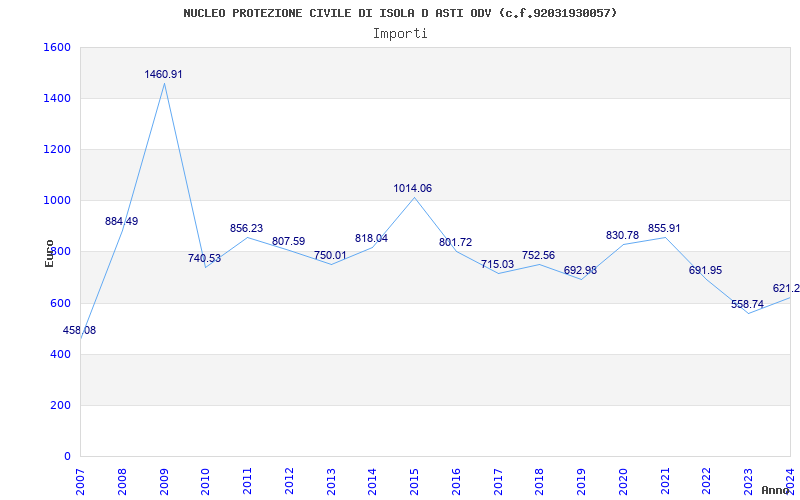Select the 856.23 data label
The width and height of the screenshot is (800, 500).
point(246,229)
